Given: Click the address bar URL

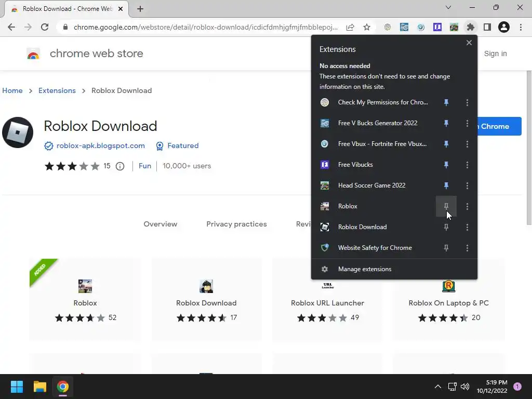Looking at the screenshot, I should click(x=206, y=27).
